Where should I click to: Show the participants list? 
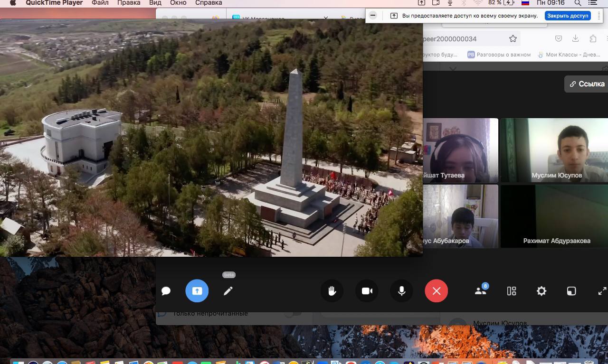[x=481, y=291]
